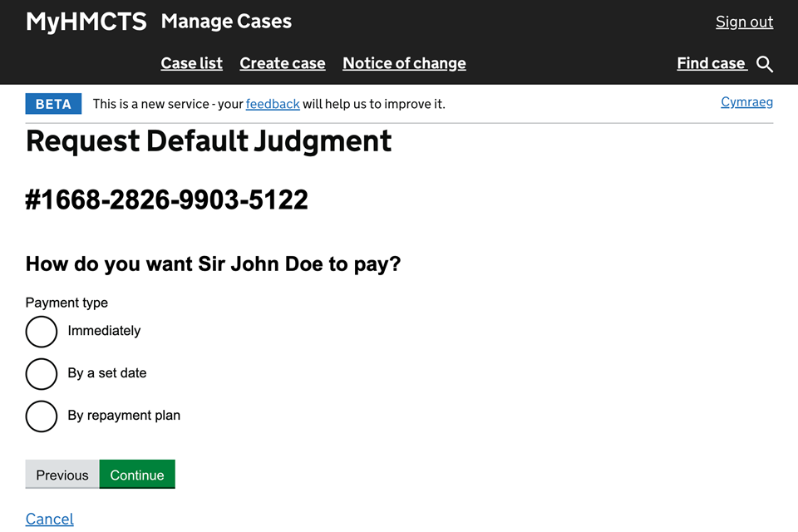Go back with the Previous button
This screenshot has height=532, width=798.
62,475
